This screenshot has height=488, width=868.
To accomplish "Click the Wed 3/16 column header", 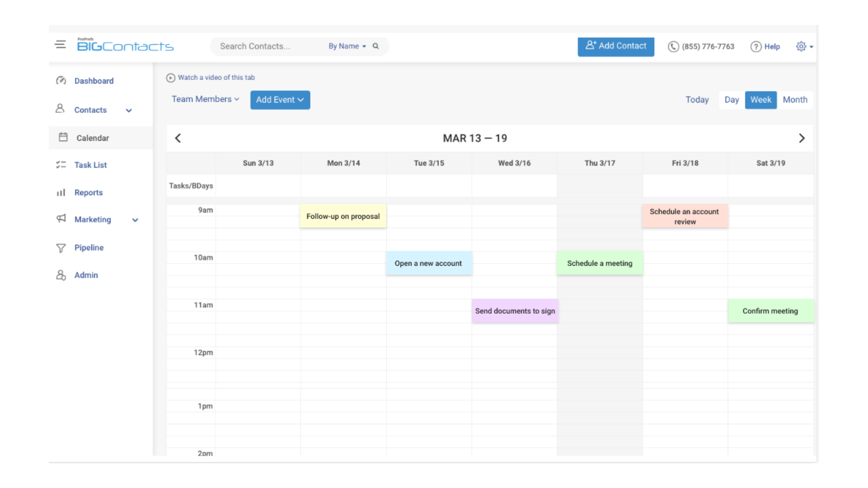I will point(514,163).
